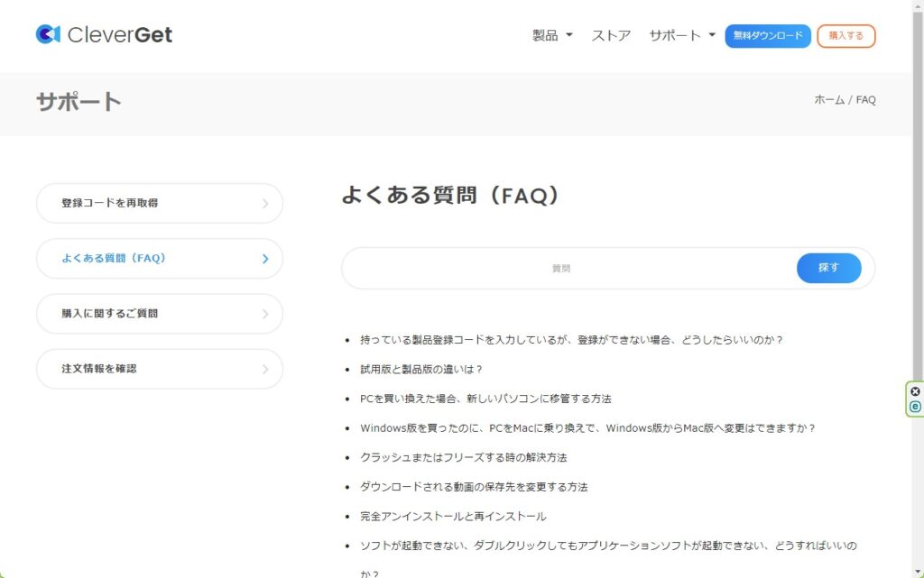The height and width of the screenshot is (578, 924).
Task: Open the PCを買い換えた場合 transfer question
Action: point(485,399)
